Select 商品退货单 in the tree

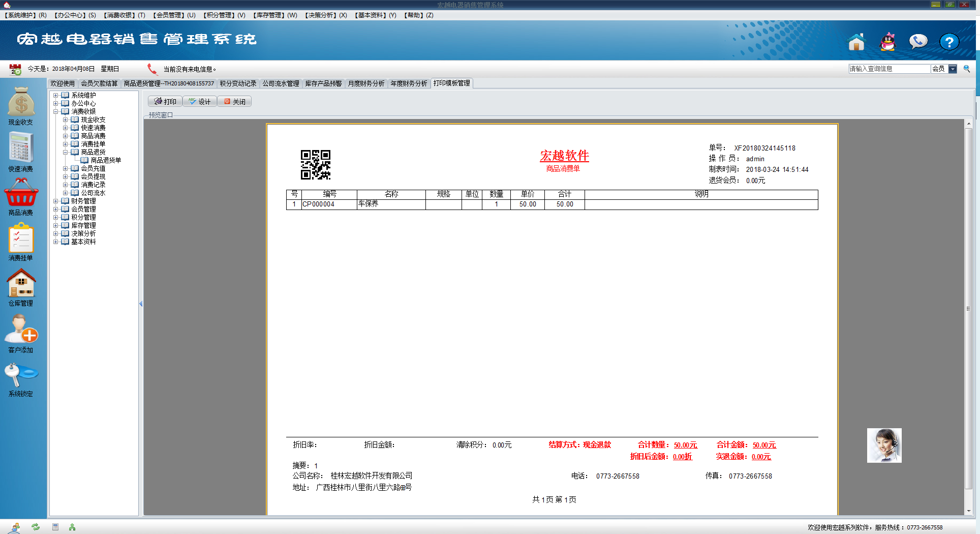[x=106, y=160]
